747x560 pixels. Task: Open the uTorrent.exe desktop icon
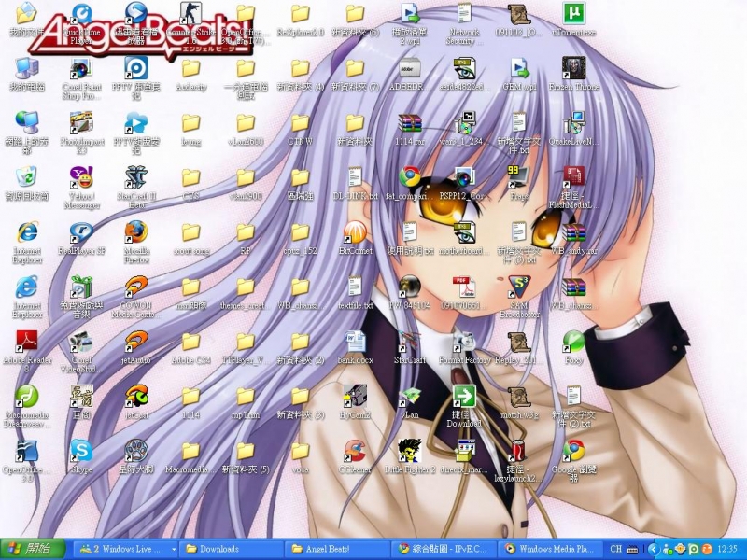point(573,14)
